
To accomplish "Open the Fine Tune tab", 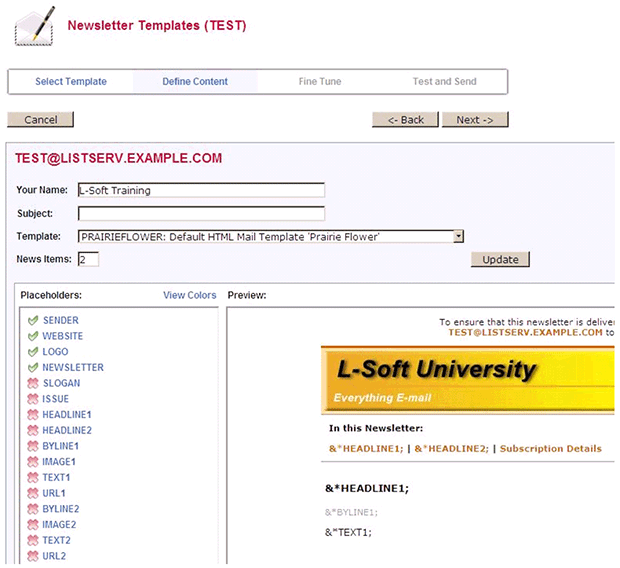I will pos(320,81).
